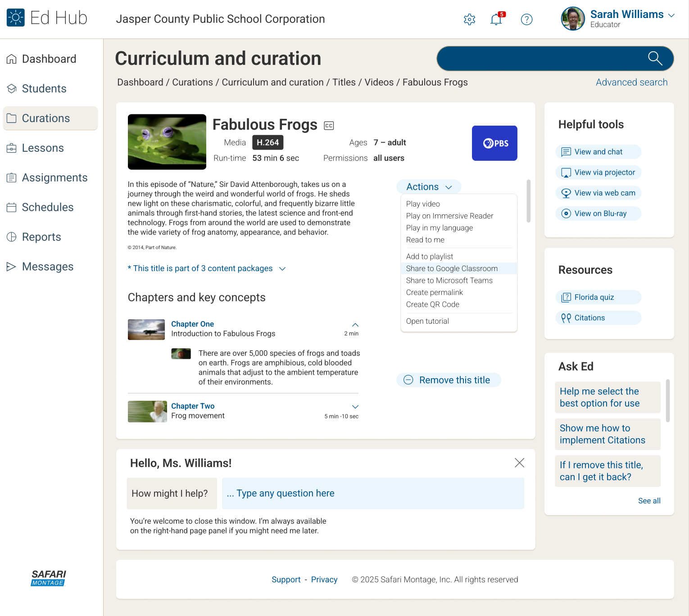Click the help question mark icon
This screenshot has width=689, height=616.
coord(526,19)
